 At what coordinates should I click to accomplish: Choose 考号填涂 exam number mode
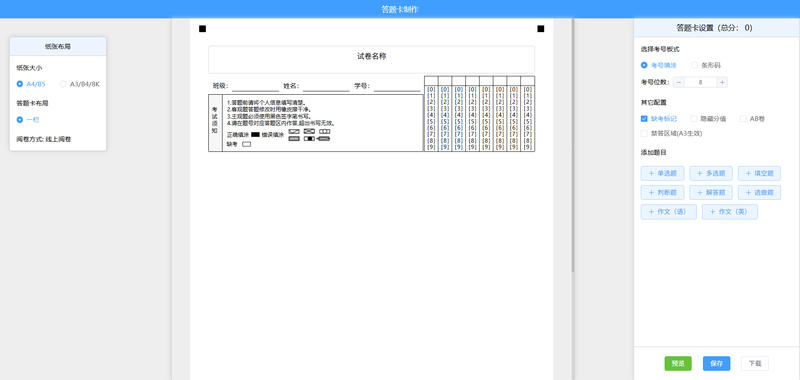pos(644,65)
